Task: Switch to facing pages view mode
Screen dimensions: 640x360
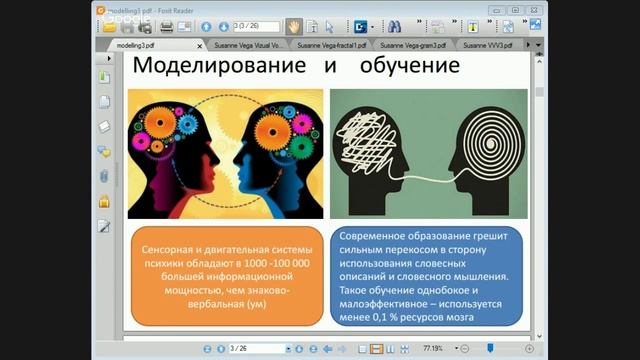Action: 390,349
